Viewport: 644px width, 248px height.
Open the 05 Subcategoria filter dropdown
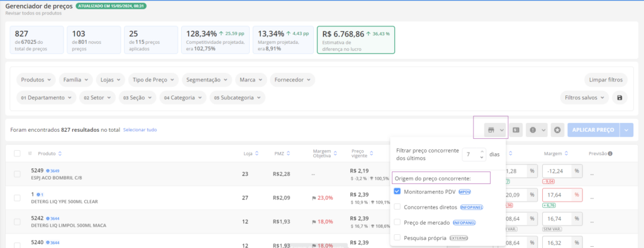[237, 98]
